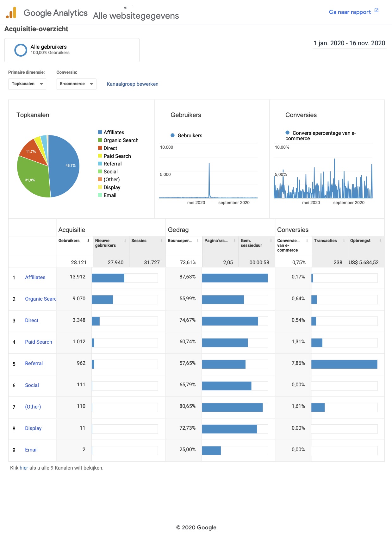This screenshot has height=555, width=392.
Task: Open the Direct channel row link
Action: (32, 321)
